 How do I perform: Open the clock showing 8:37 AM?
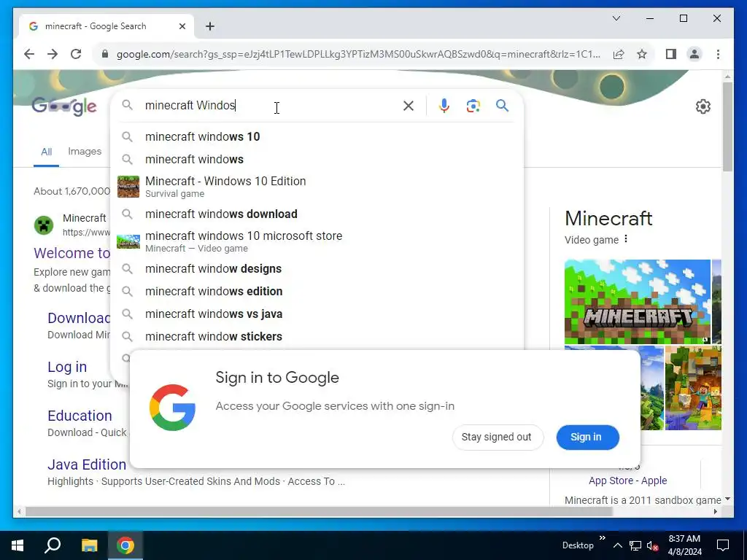click(684, 545)
